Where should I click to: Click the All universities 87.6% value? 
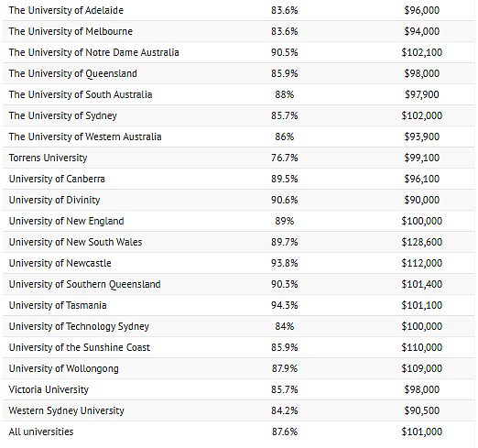[x=284, y=432]
